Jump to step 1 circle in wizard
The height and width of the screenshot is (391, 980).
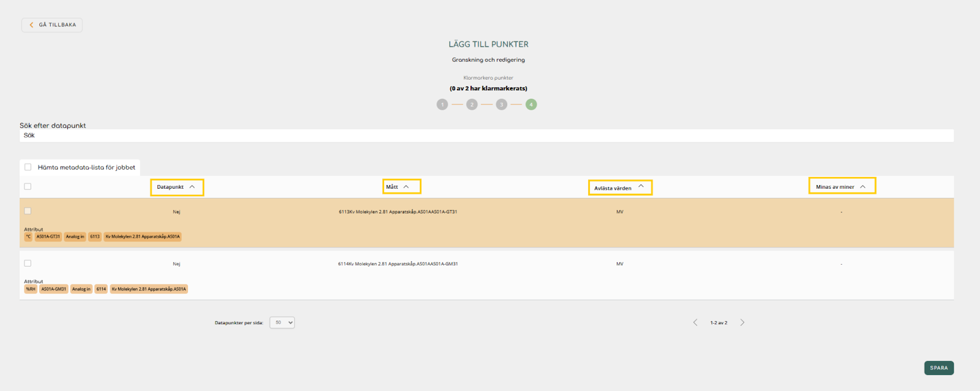pyautogui.click(x=442, y=105)
